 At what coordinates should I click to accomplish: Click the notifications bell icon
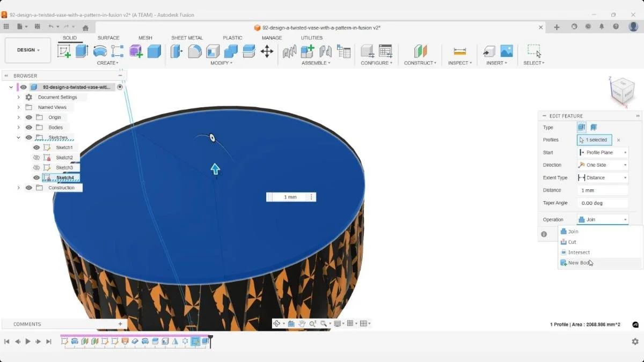coord(602,27)
